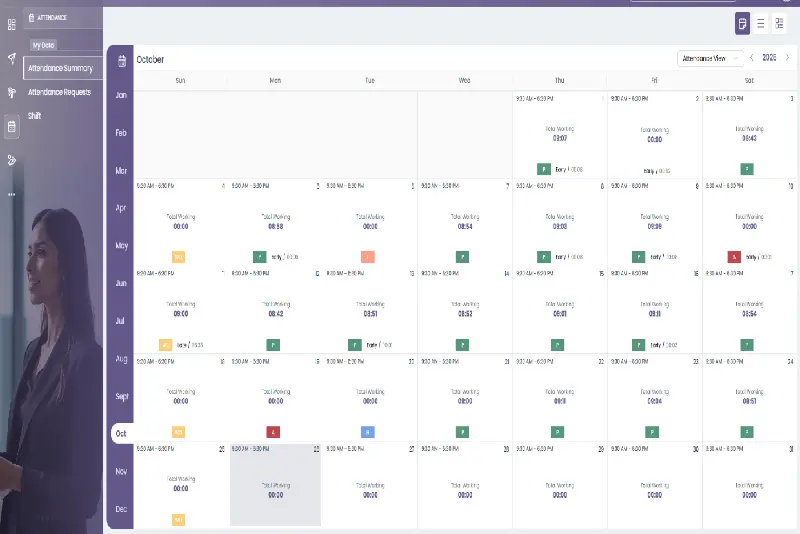Select Jan in the month strip

tap(121, 95)
